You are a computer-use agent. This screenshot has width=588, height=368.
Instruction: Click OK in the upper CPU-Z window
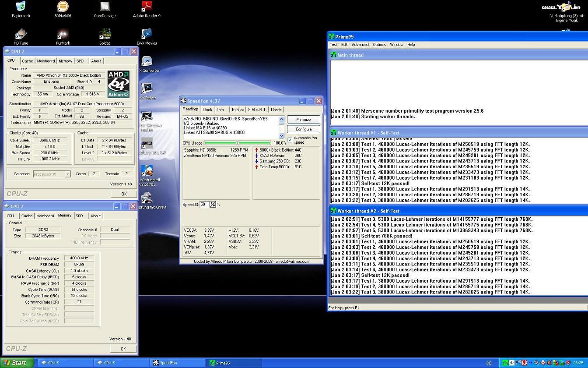coord(123,194)
